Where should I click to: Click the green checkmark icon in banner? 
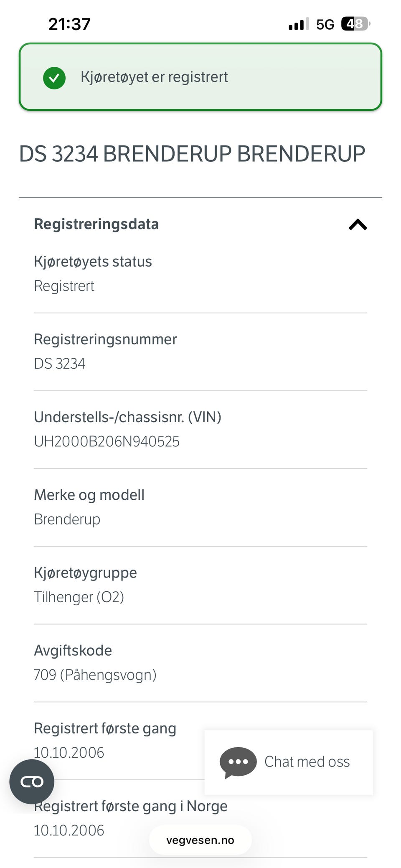tap(54, 78)
